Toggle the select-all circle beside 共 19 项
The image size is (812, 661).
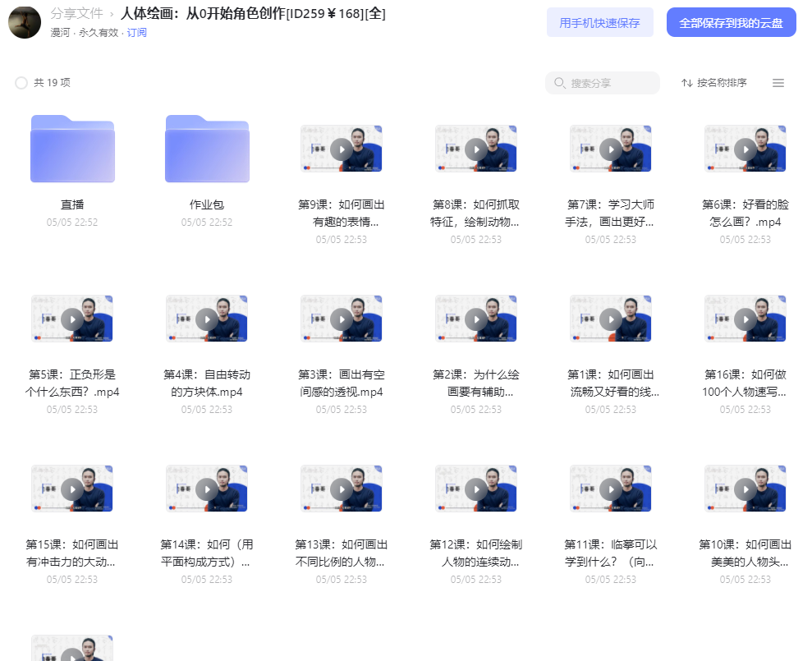tap(21, 83)
